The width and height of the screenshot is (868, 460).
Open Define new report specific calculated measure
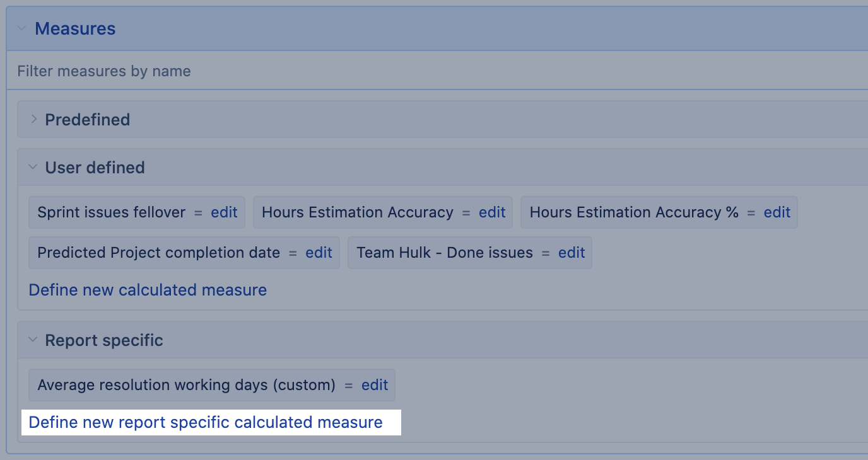pos(206,422)
